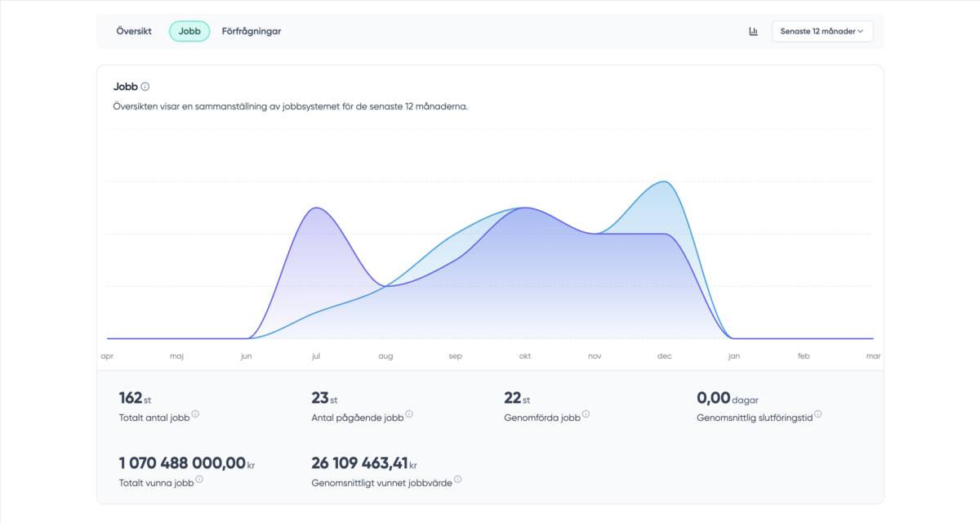
Task: Switch to the Översikt tab
Action: click(134, 32)
